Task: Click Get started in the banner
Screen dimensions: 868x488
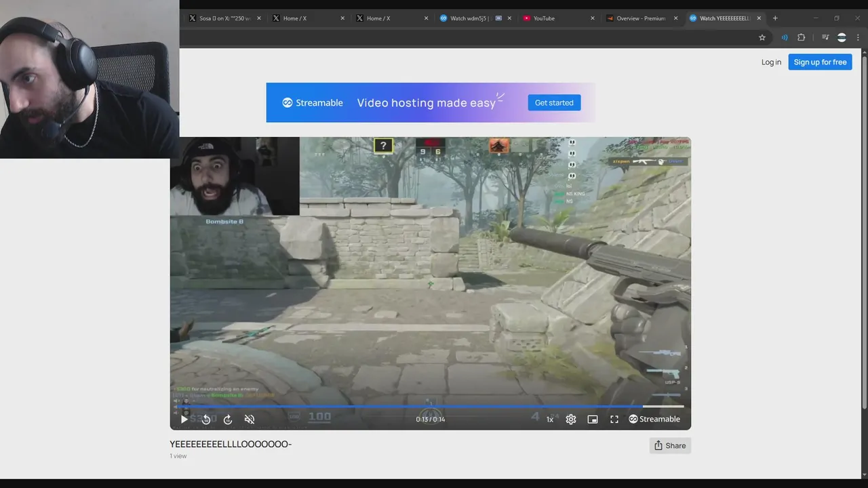Action: [x=554, y=102]
